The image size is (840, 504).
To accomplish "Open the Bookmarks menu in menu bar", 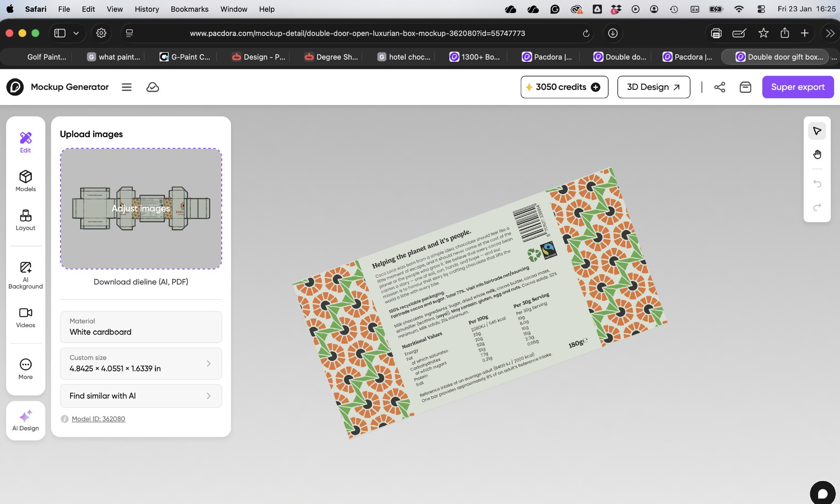I will (x=189, y=9).
